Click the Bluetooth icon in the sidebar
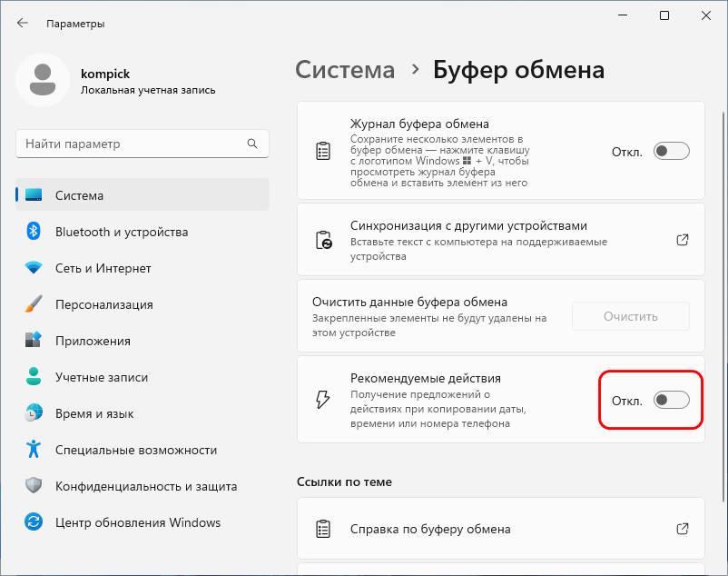Screen dimensions: 728x576 [x=34, y=232]
